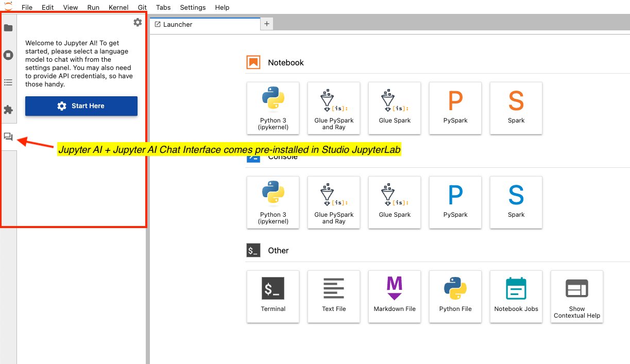Open the Settings menu
The width and height of the screenshot is (630, 364).
(x=193, y=7)
